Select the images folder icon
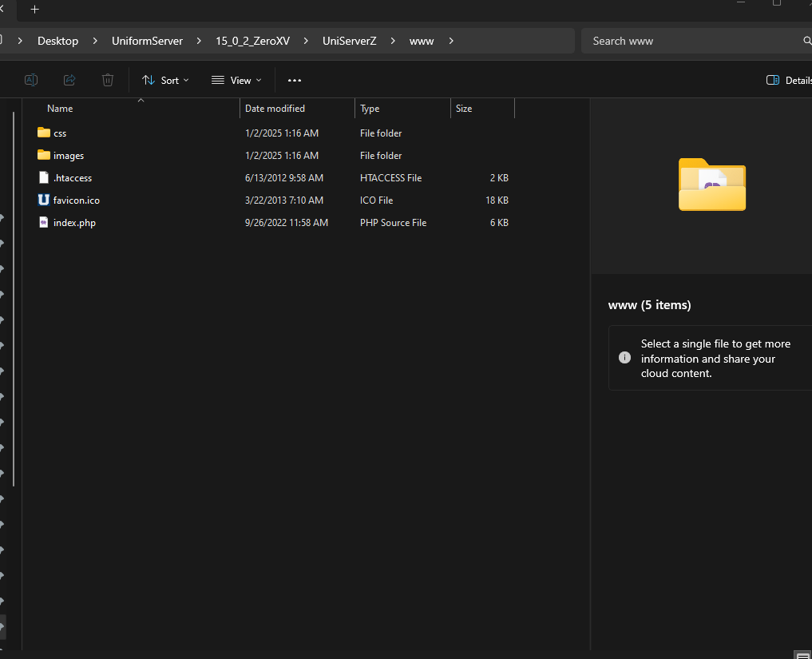 point(44,155)
